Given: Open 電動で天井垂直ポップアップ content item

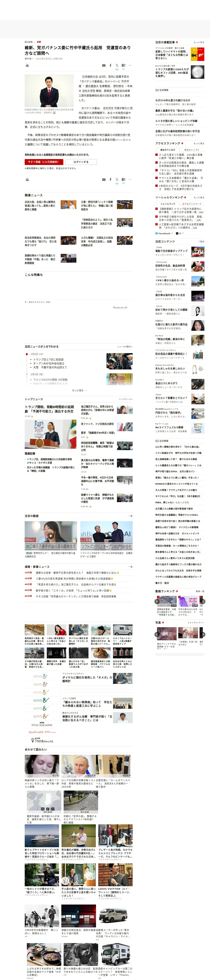Looking at the screenshot, I should 172,251.
